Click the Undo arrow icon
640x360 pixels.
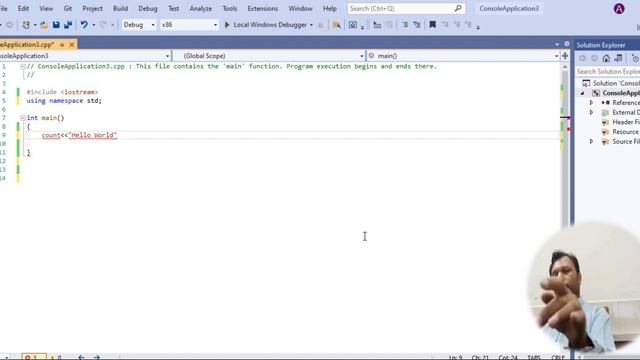tap(84, 25)
